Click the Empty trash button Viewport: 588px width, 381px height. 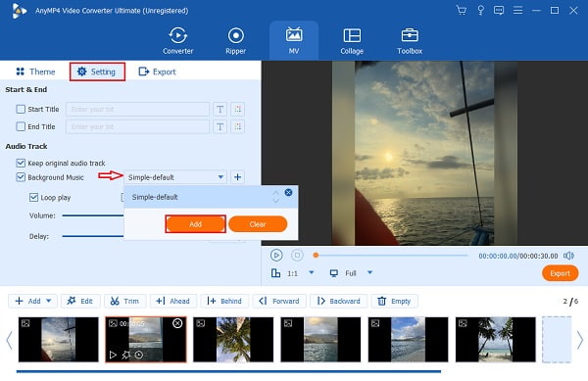coord(395,301)
